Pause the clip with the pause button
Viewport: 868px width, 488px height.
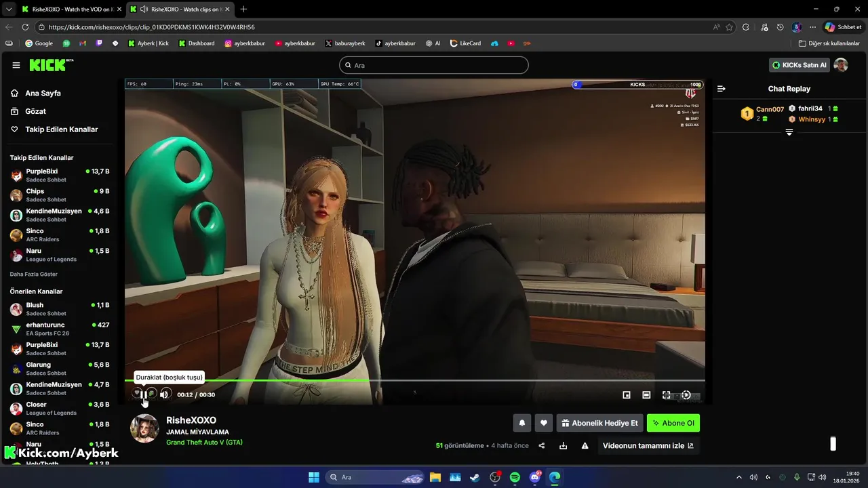(143, 394)
